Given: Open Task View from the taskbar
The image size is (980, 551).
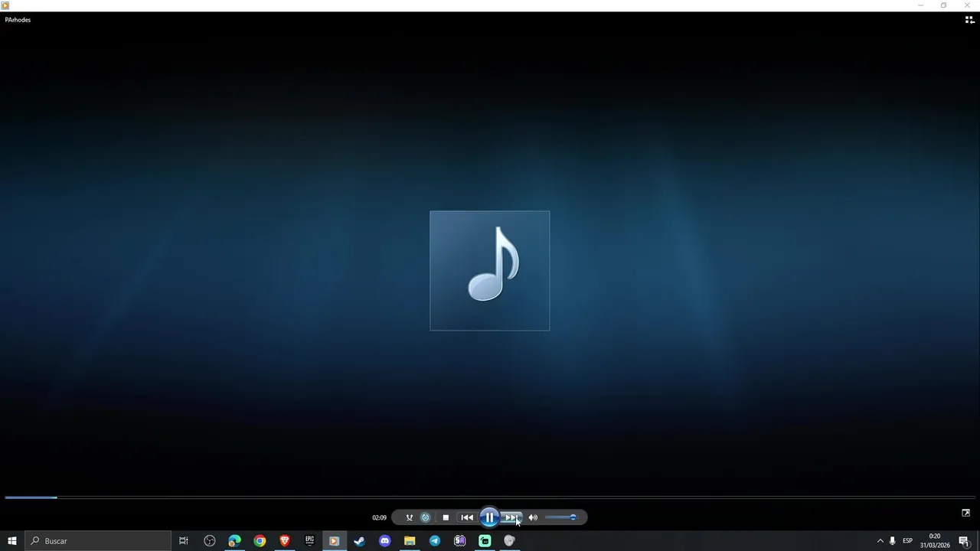Looking at the screenshot, I should coord(184,541).
